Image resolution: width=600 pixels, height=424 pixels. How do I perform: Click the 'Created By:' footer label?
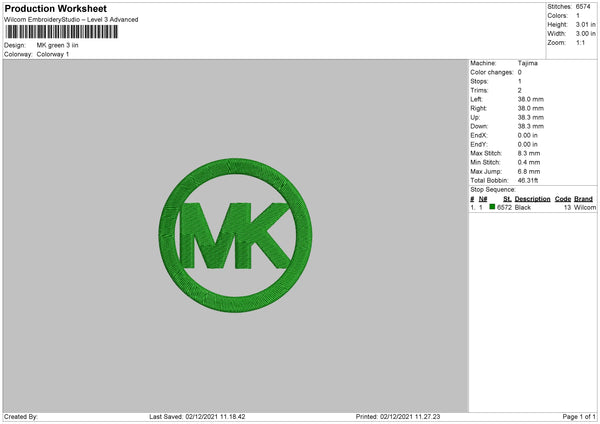tap(21, 417)
